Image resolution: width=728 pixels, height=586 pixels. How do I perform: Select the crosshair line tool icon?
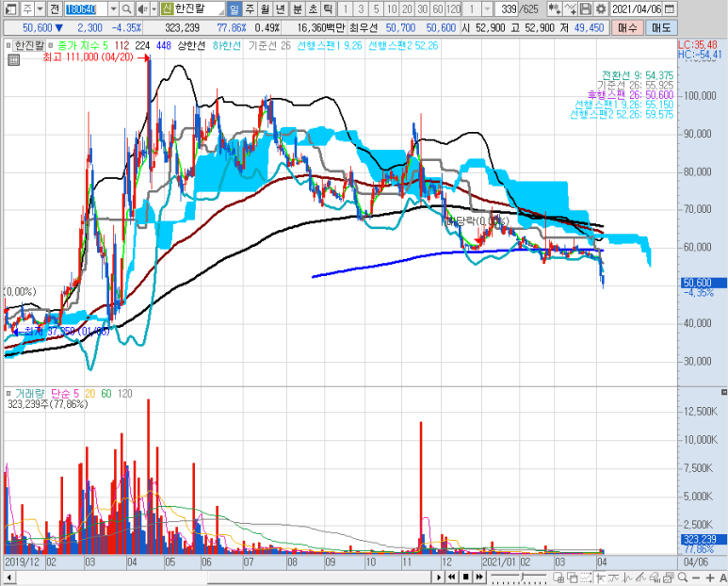tap(600, 578)
